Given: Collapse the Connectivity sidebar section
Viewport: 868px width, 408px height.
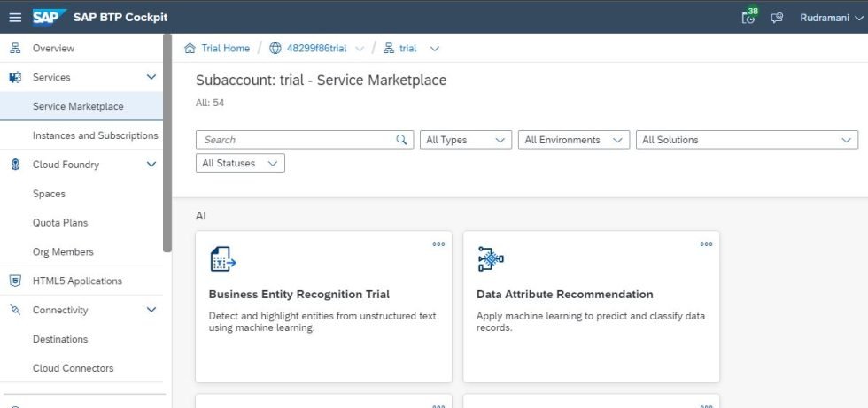Looking at the screenshot, I should [151, 310].
